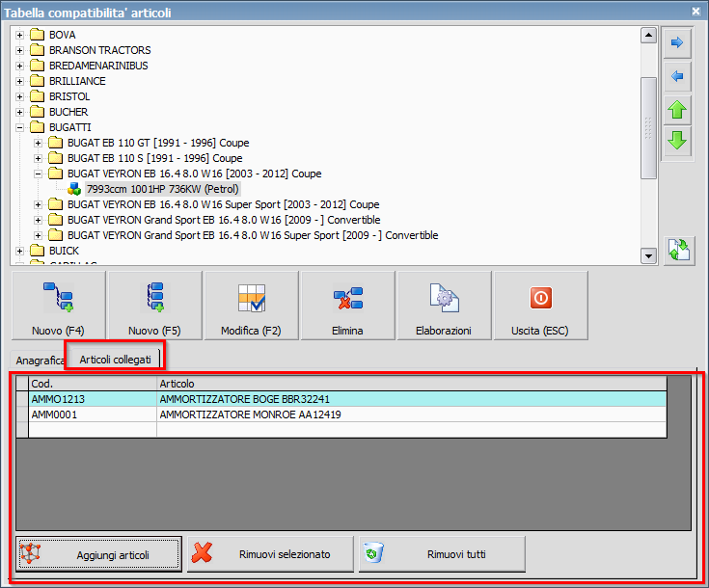Select the AMM0001 Monroe article row
This screenshot has height=588, width=709.
249,414
